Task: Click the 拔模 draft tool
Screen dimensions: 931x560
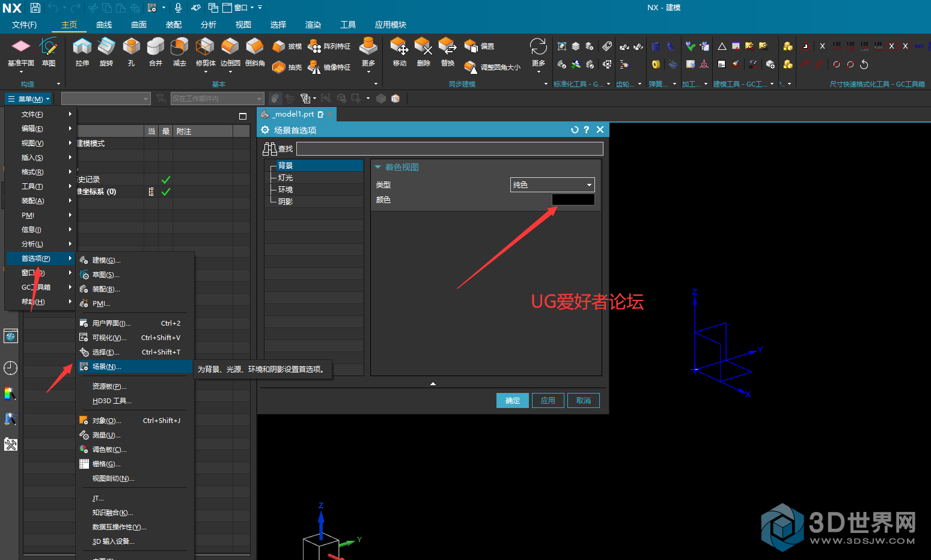Action: tap(287, 46)
